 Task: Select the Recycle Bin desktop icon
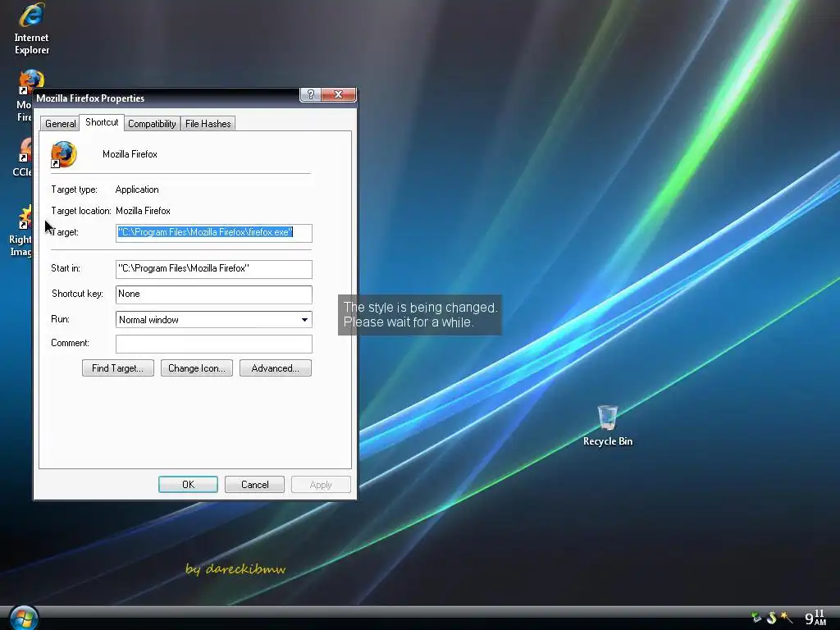coord(608,426)
